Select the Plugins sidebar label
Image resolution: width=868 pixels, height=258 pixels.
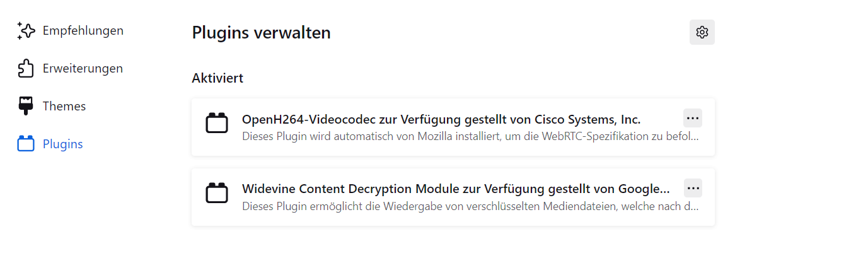(x=62, y=144)
